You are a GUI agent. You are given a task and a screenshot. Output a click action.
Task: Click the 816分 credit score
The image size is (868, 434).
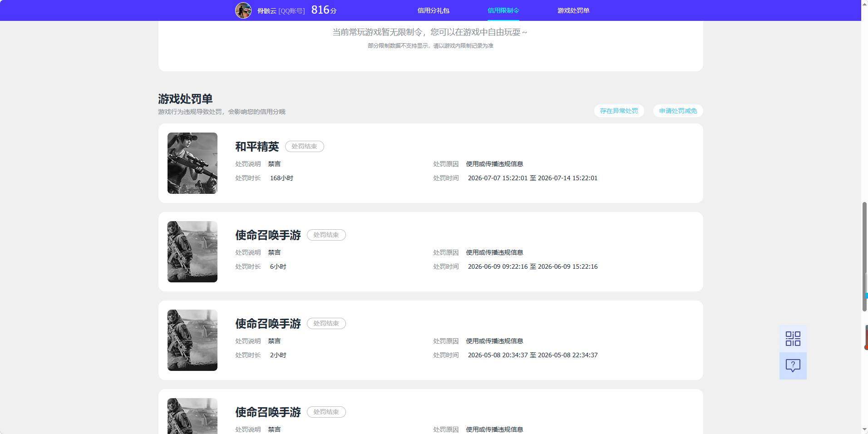coord(324,10)
